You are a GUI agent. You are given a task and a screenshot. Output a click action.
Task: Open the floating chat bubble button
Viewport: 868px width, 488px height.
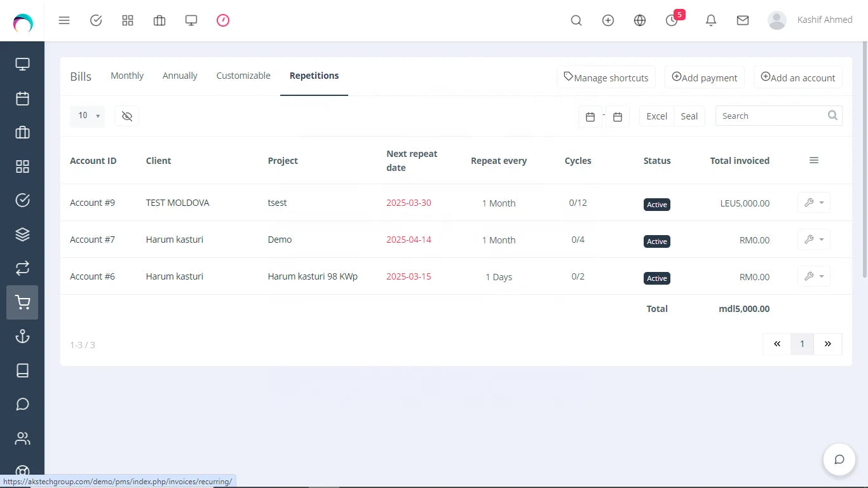click(839, 459)
